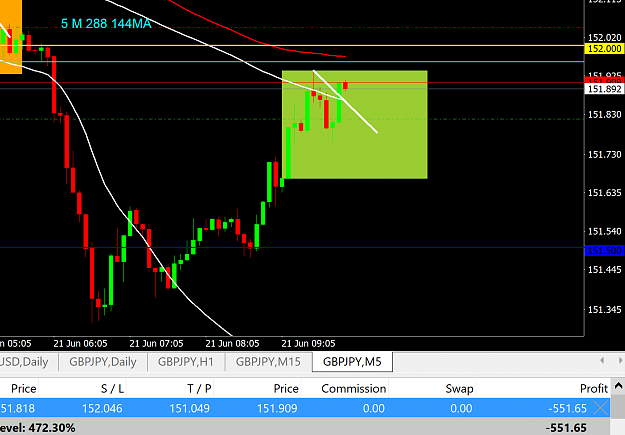Switch to the GBPJPY,Daily chart tab

click(103, 362)
